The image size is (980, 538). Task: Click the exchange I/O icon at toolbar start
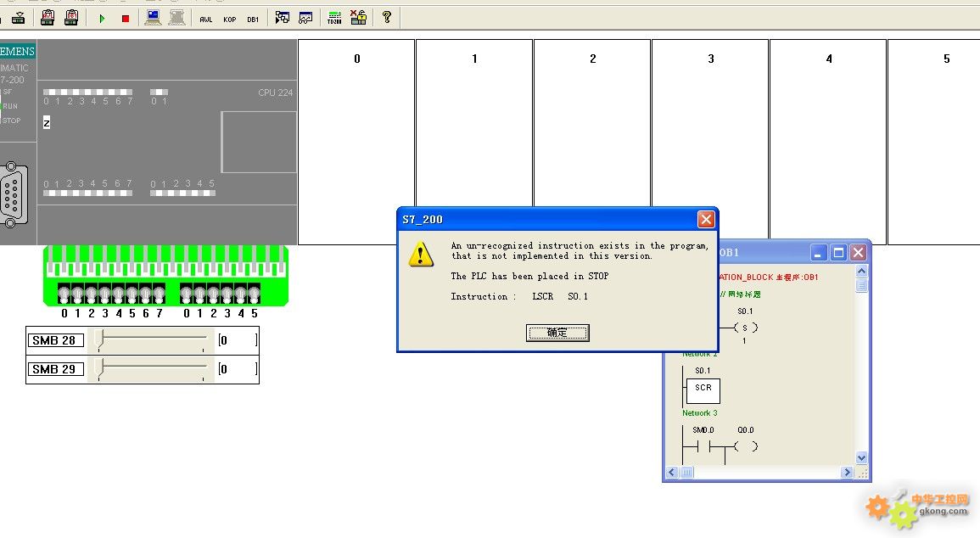[x=19, y=18]
